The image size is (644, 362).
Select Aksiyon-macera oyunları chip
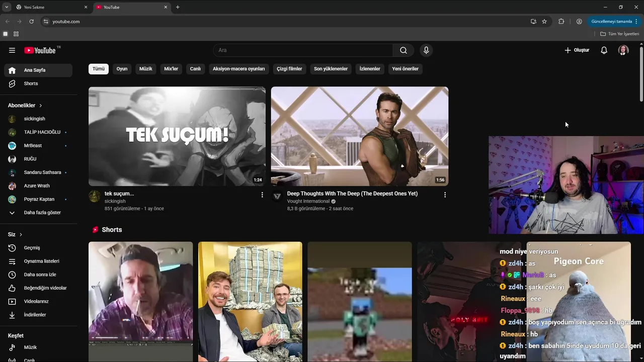pos(238,69)
